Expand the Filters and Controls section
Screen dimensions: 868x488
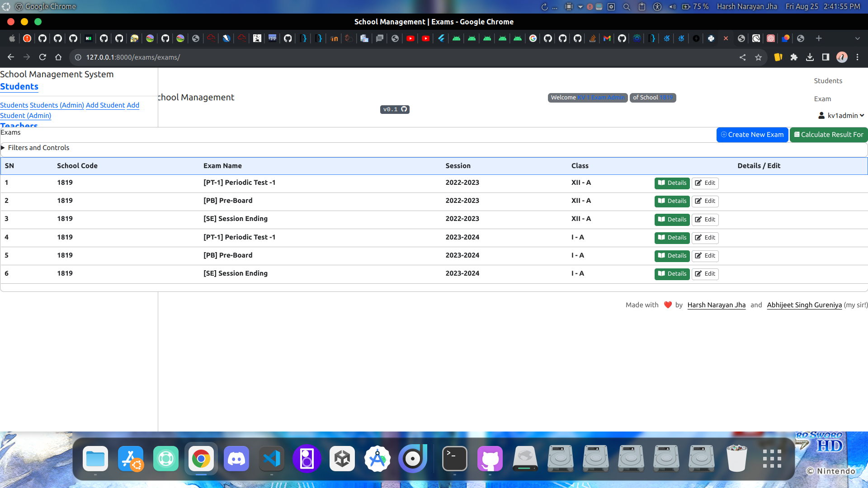39,148
